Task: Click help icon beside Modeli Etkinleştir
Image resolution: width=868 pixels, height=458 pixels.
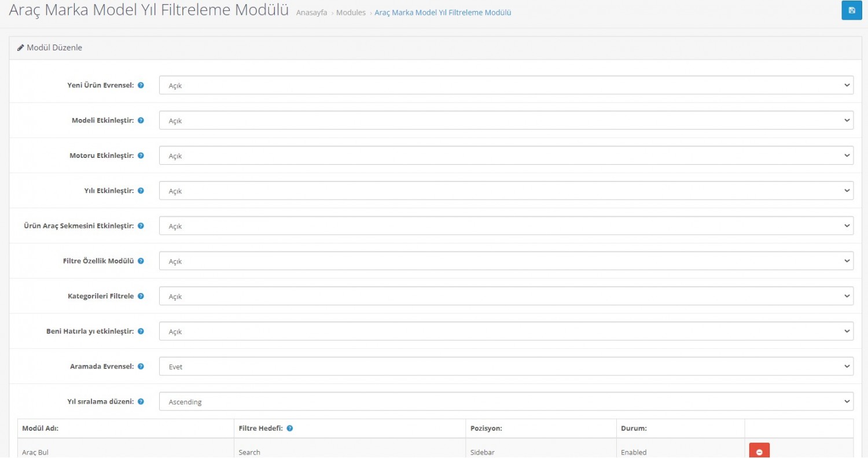Action: 141,120
